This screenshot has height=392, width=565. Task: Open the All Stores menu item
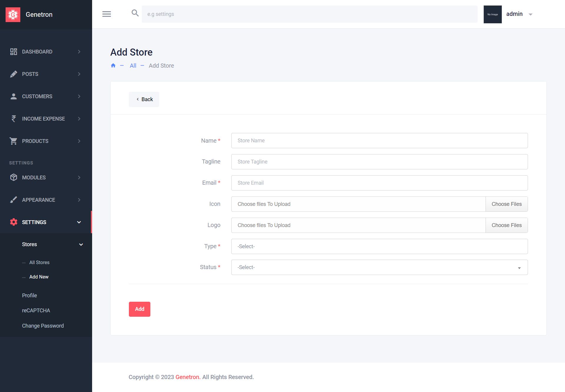(39, 262)
